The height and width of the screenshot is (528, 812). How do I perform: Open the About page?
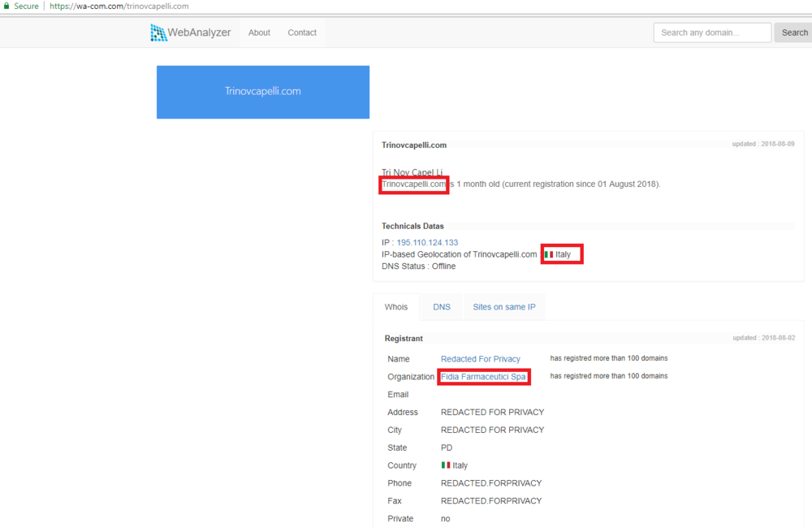click(259, 32)
